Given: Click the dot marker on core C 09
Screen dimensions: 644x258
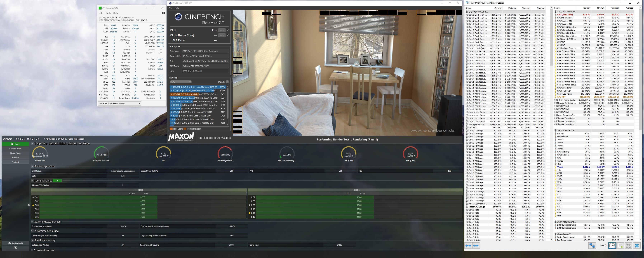Looking at the screenshot, I should coord(250,205).
